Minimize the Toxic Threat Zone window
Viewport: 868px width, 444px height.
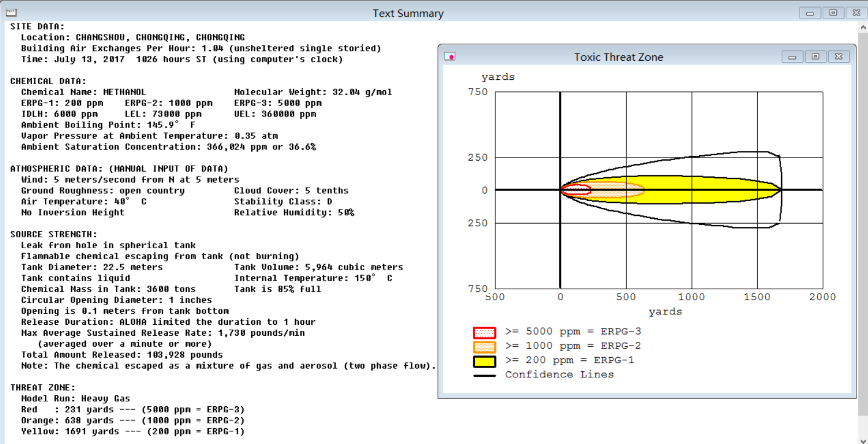[792, 56]
